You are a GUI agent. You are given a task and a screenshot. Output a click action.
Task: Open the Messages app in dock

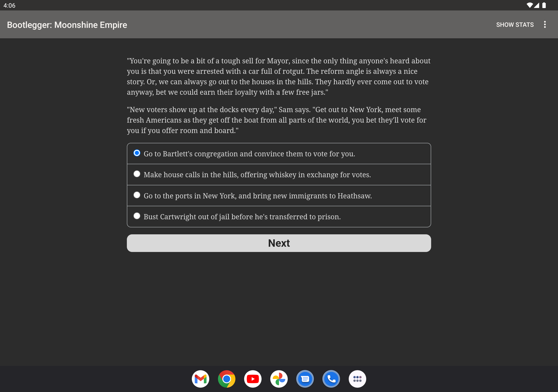tap(305, 379)
